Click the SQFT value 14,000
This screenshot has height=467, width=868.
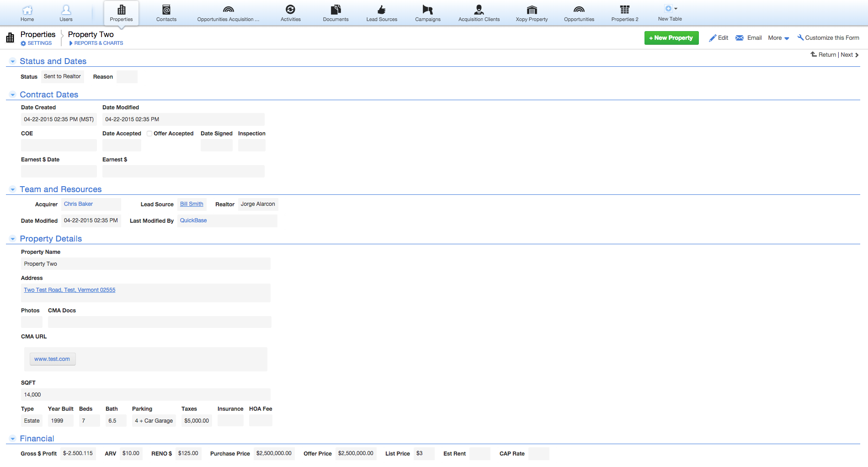(x=146, y=395)
